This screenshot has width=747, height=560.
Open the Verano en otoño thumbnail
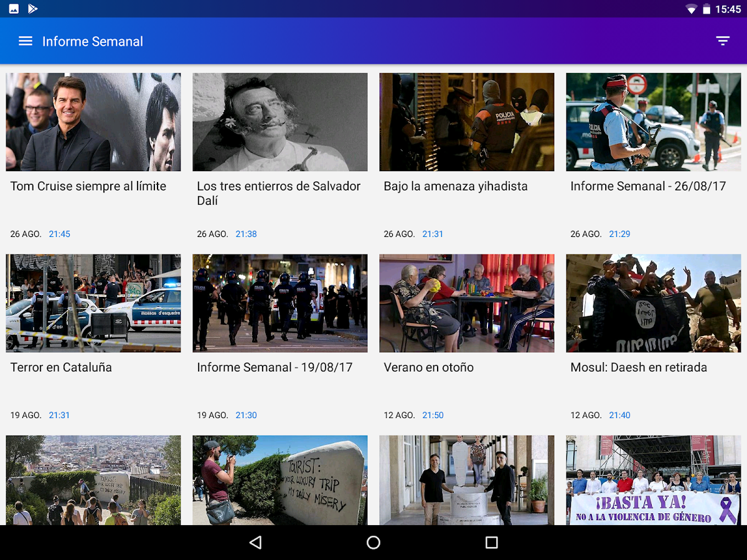click(467, 303)
